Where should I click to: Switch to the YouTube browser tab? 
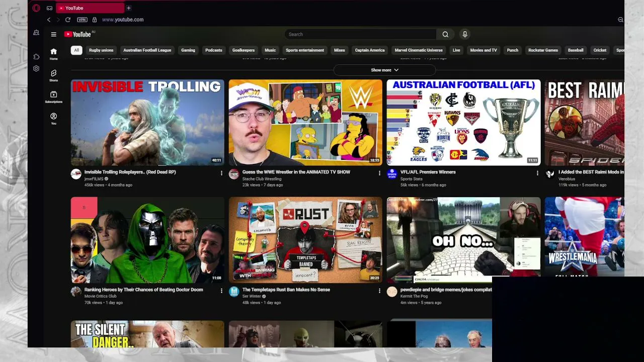(90, 8)
